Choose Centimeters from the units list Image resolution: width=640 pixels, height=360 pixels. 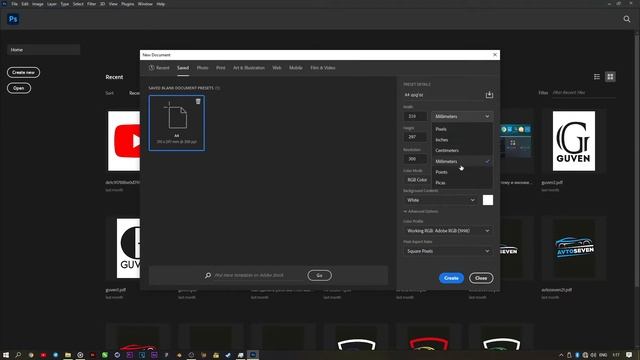click(x=462, y=150)
